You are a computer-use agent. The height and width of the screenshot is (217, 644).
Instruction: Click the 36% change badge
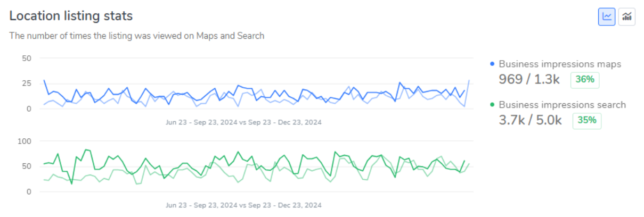click(585, 80)
